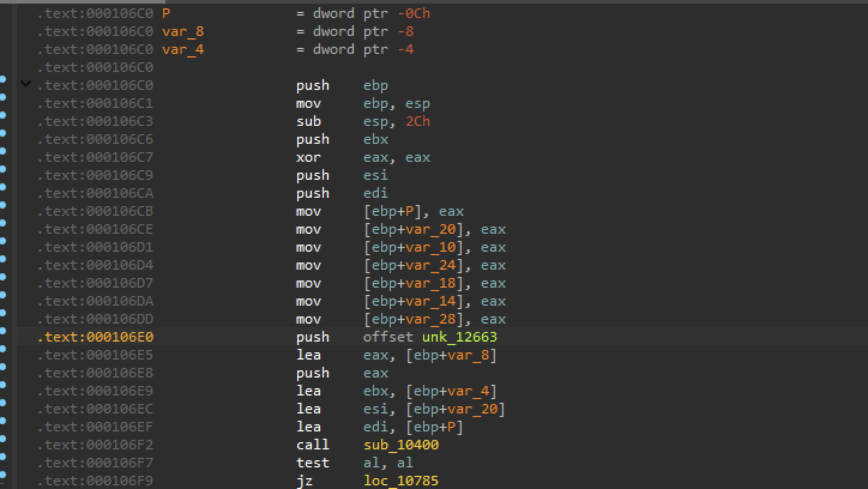Click the jz mnemonic at 000106F9

pyautogui.click(x=305, y=481)
